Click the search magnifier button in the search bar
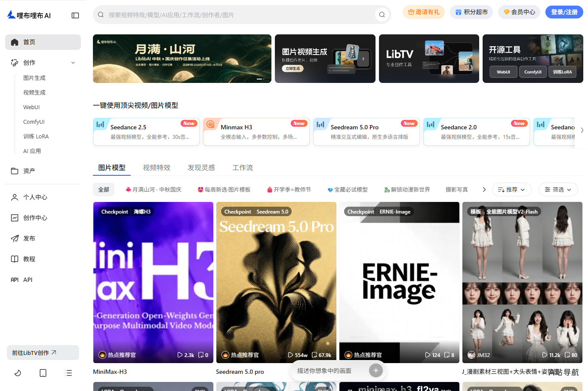 [x=382, y=15]
